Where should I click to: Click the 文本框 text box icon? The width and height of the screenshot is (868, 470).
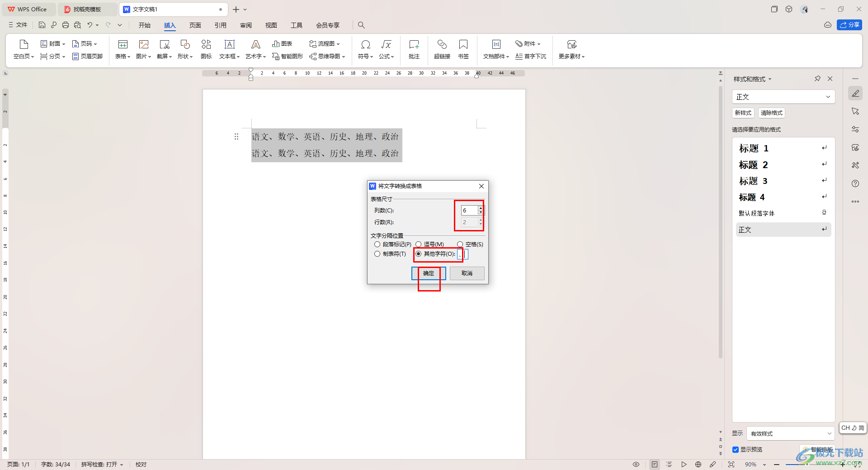tap(229, 44)
